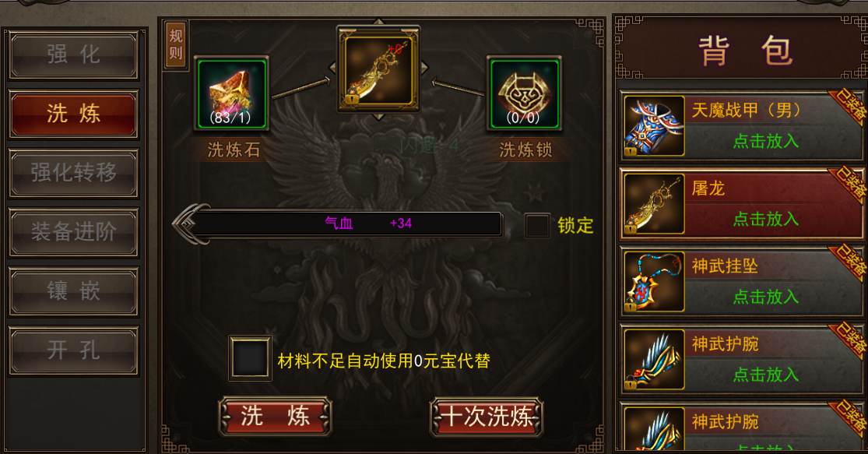This screenshot has width=868, height=454.
Task: Click arrow right of the equipment slot
Action: [424, 68]
